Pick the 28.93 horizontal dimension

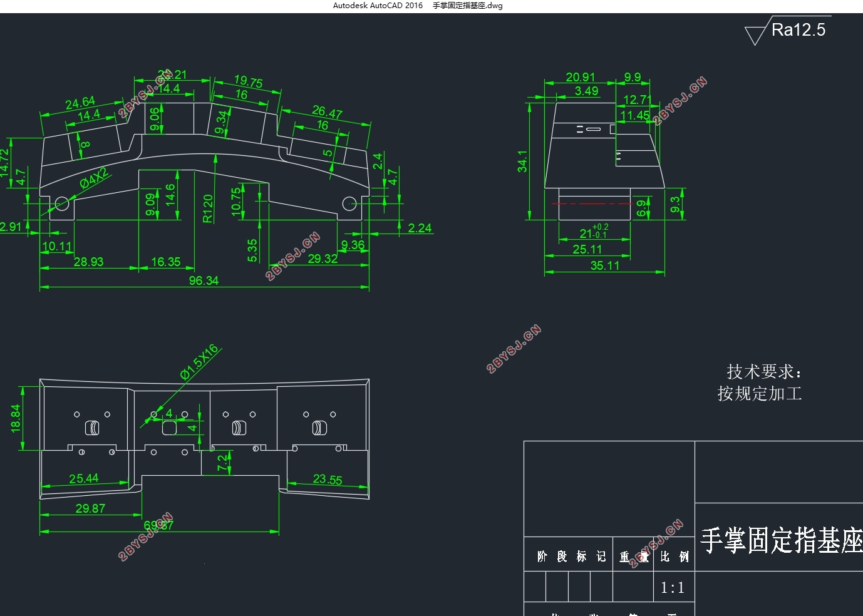tap(88, 262)
